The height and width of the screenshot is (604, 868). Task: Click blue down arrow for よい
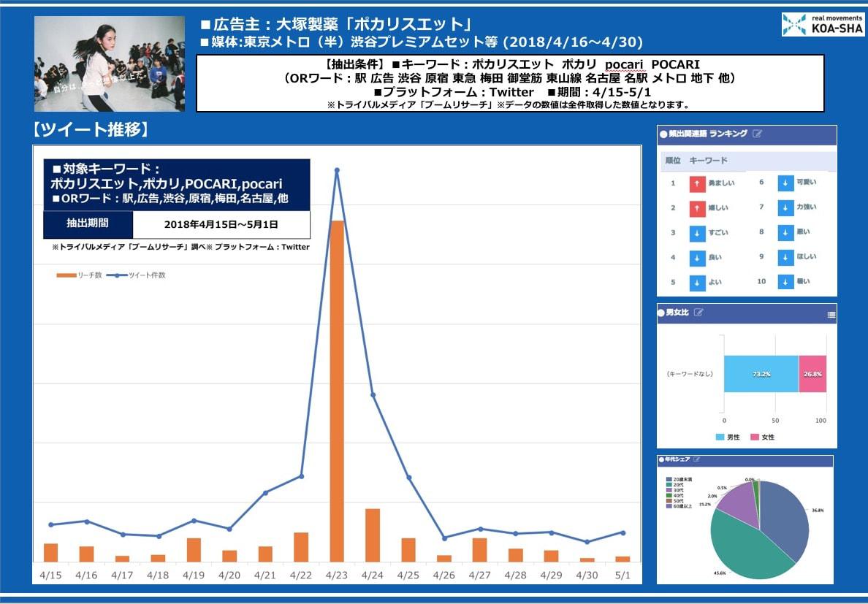click(x=697, y=283)
